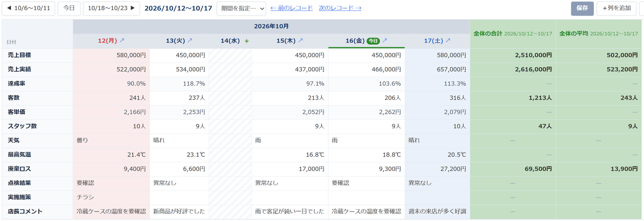This screenshot has width=644, height=221.
Task: Select the 客単価 row label
Action: [38, 112]
